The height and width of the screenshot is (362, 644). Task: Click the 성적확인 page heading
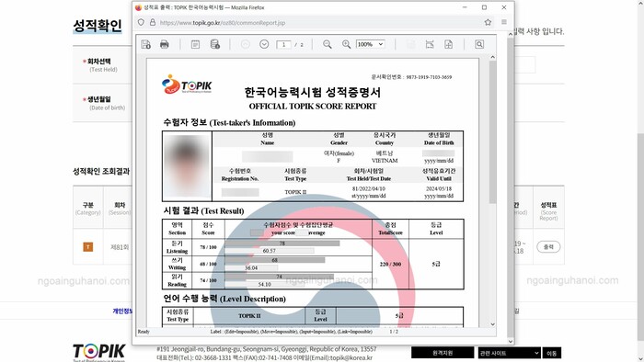point(98,26)
